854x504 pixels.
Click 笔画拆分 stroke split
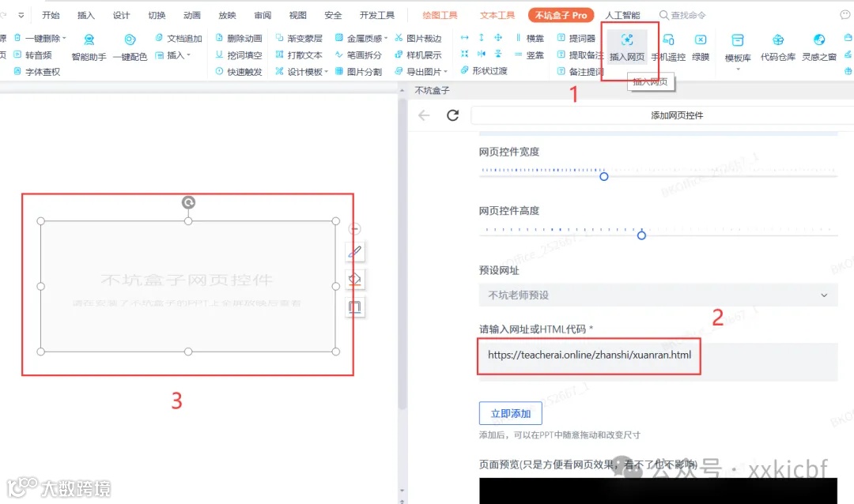click(358, 55)
